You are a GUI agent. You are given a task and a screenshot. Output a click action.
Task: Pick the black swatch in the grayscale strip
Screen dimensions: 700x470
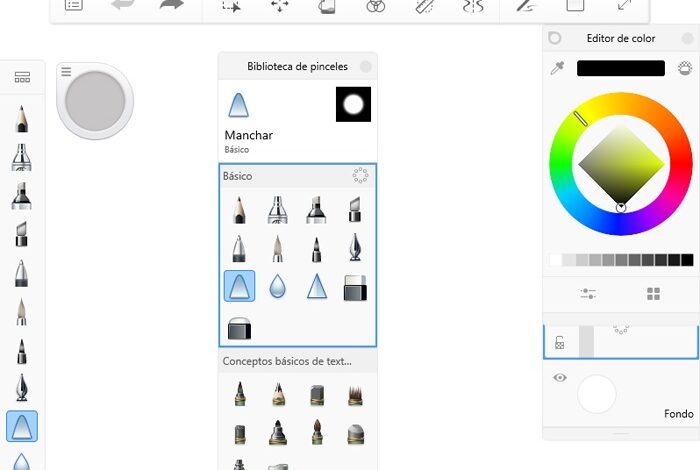(x=687, y=260)
